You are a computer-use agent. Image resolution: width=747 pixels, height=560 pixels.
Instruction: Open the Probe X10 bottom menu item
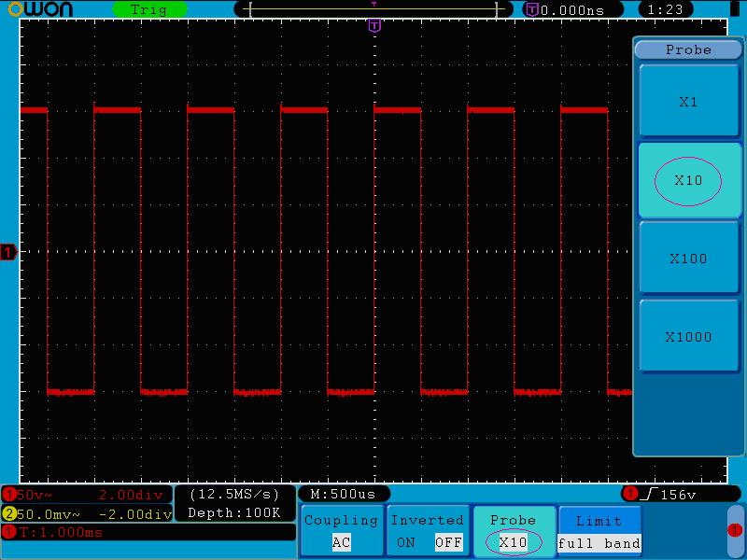514,531
